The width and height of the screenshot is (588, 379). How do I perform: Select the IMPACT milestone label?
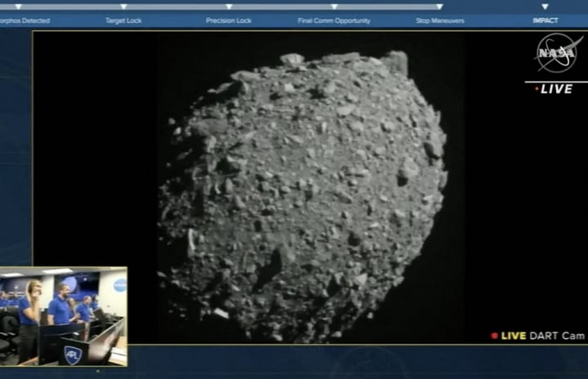pos(545,20)
